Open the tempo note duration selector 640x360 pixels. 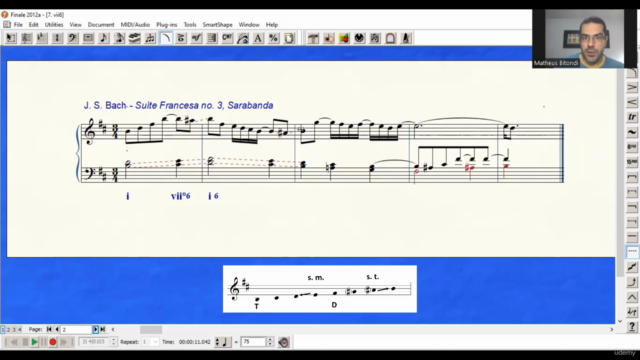click(223, 342)
